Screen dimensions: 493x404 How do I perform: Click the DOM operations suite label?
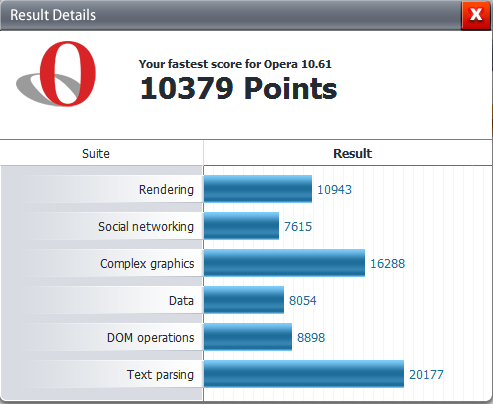pyautogui.click(x=150, y=338)
